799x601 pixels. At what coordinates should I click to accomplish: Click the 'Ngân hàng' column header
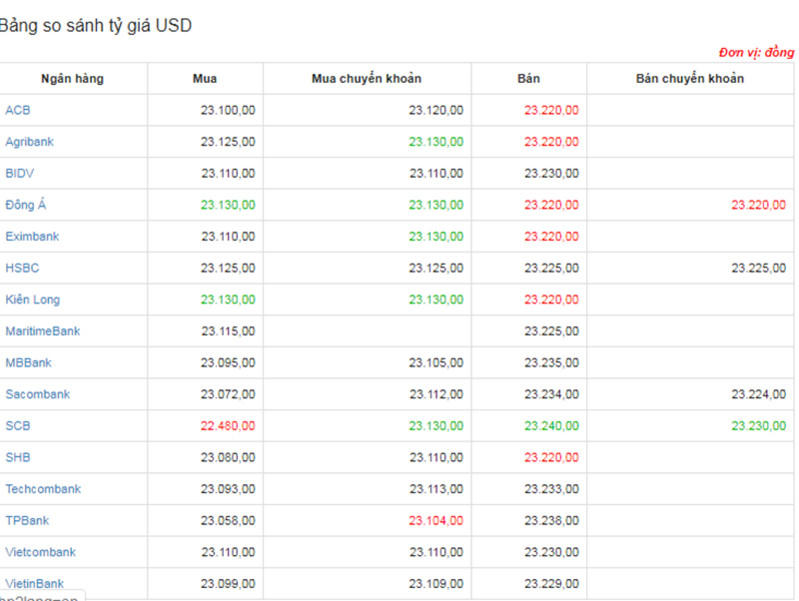(72, 79)
